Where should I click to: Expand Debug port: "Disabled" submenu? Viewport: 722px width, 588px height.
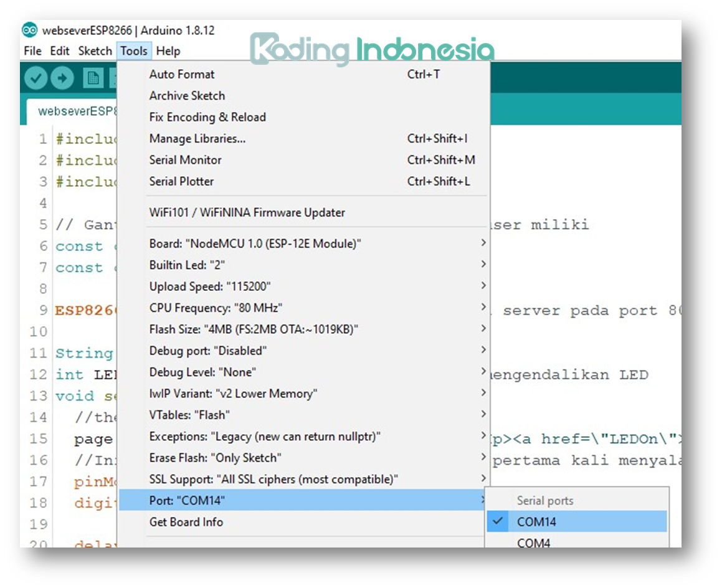pyautogui.click(x=304, y=351)
